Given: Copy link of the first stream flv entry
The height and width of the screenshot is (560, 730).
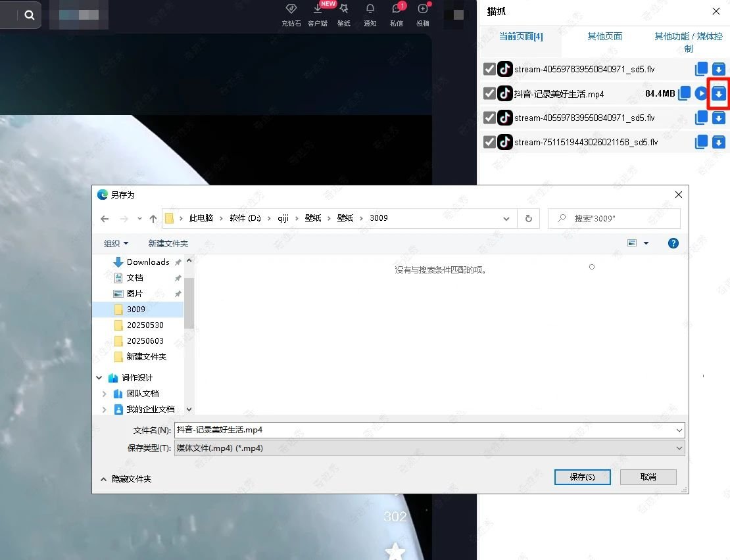Looking at the screenshot, I should tap(702, 69).
